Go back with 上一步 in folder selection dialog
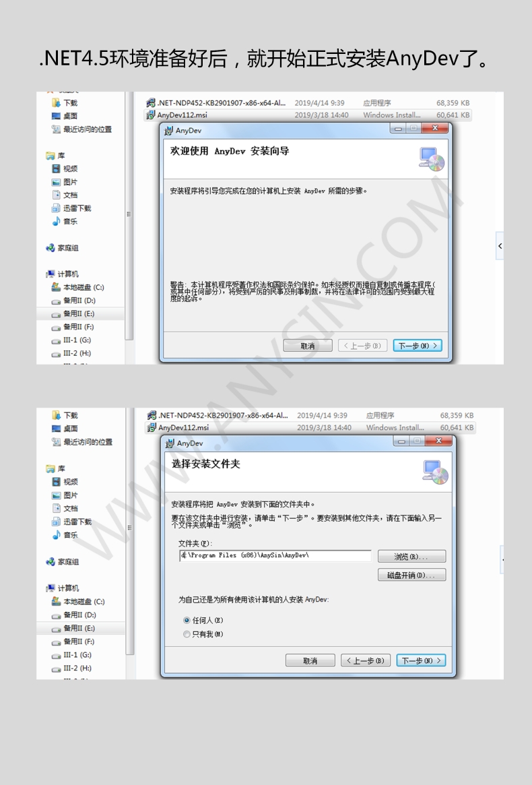Viewport: 532px width, 785px height. click(366, 660)
